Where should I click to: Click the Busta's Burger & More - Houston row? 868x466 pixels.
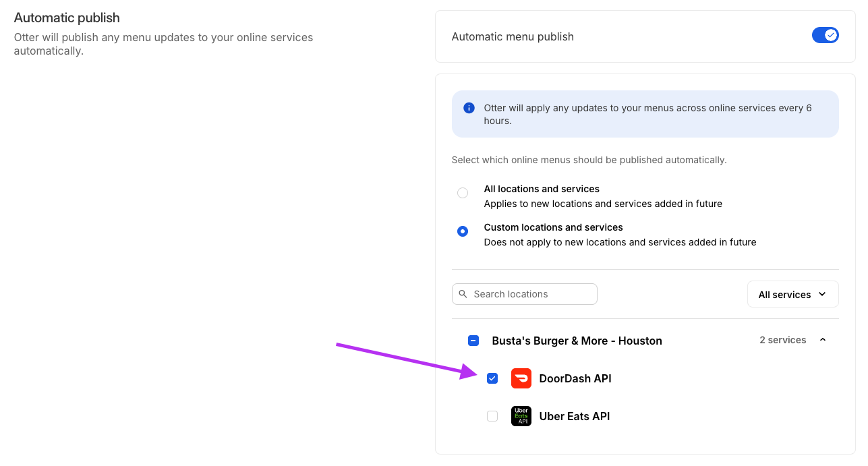pyautogui.click(x=577, y=341)
